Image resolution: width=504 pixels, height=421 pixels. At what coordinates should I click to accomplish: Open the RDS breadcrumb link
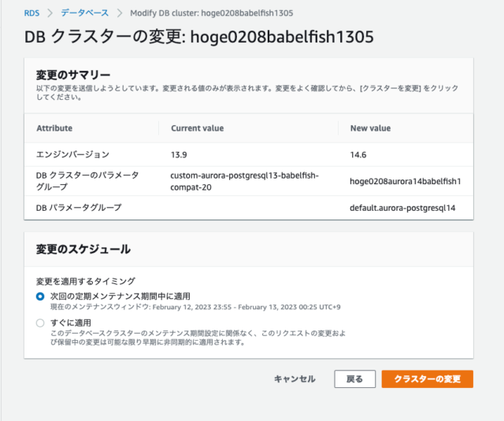[x=31, y=13]
